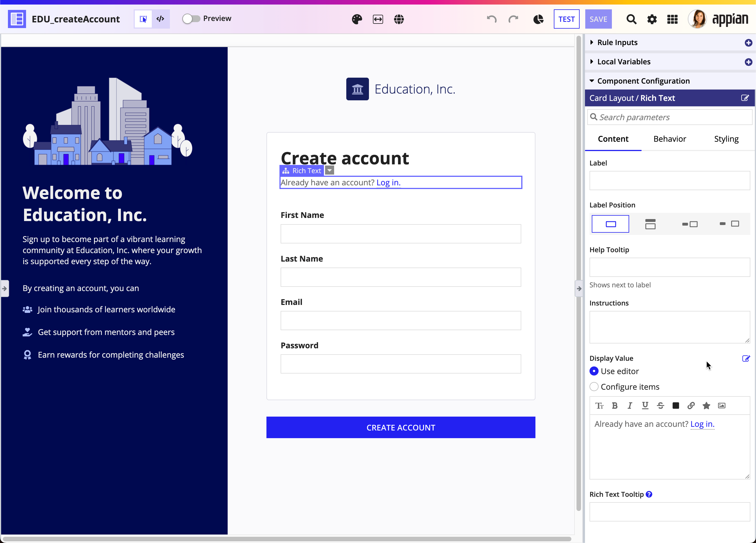Screen dimensions: 756x543
Task: Choose the above label position option
Action: tap(650, 224)
